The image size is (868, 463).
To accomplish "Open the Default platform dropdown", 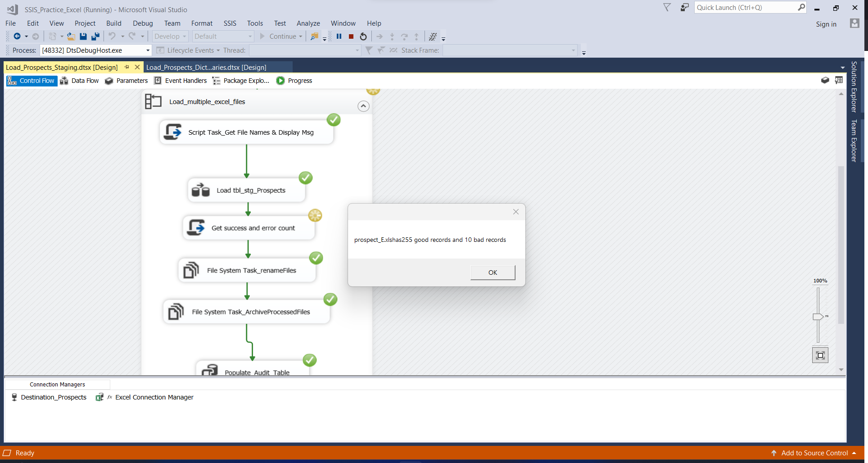I will coord(223,36).
